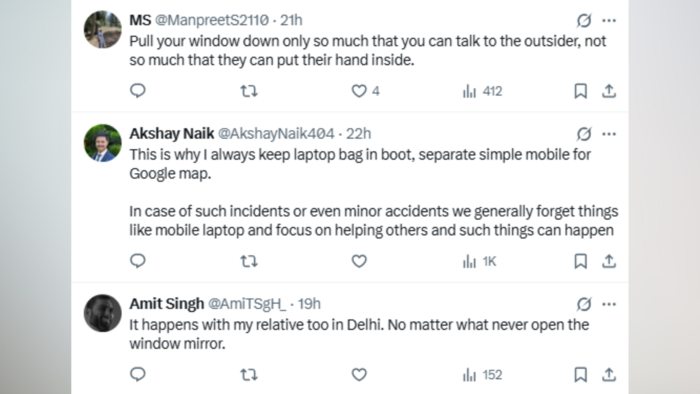Screen dimensions: 700x394
Task: Retweet the ManpreetS2110 post
Action: 249,91
